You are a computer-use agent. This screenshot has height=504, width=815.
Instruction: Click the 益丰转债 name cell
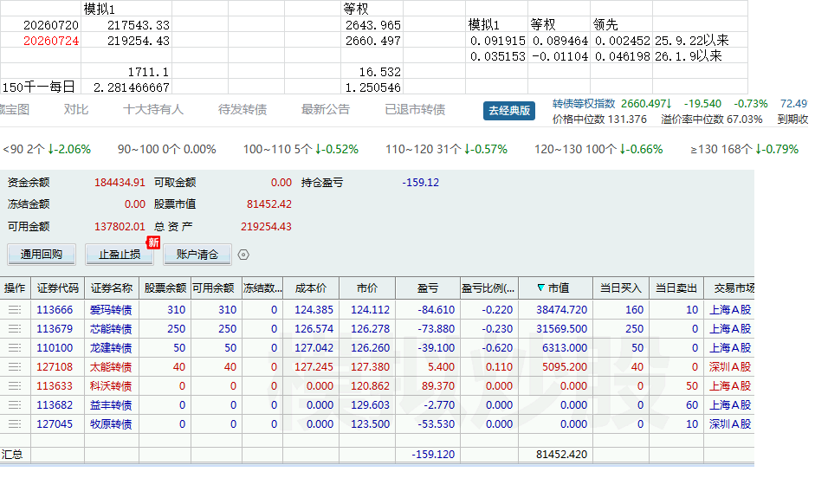coord(111,404)
